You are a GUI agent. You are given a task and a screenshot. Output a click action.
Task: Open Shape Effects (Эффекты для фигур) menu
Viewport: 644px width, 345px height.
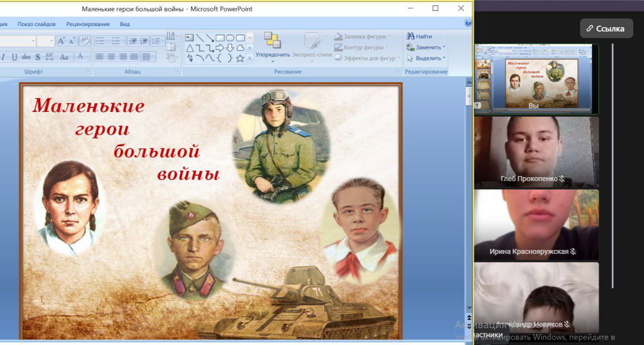click(x=367, y=58)
